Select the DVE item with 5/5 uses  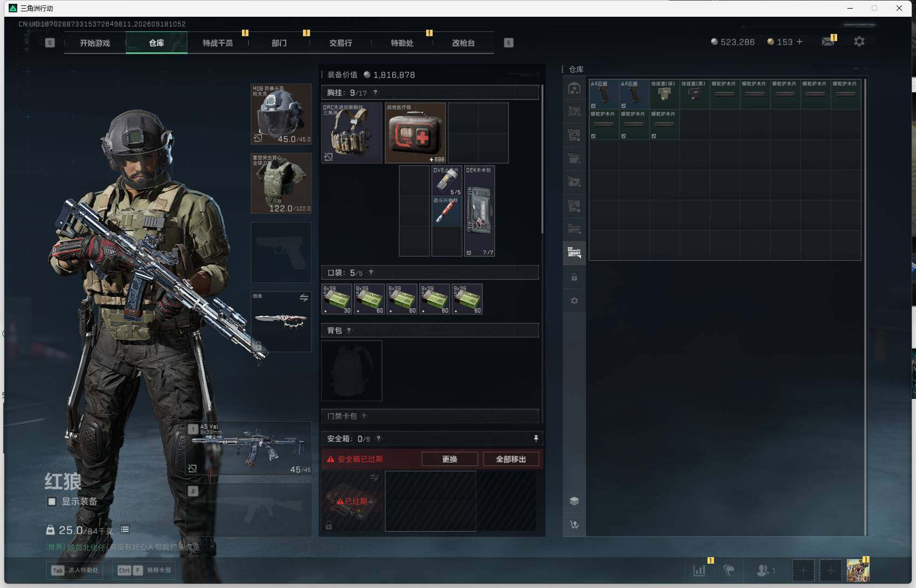click(x=447, y=181)
